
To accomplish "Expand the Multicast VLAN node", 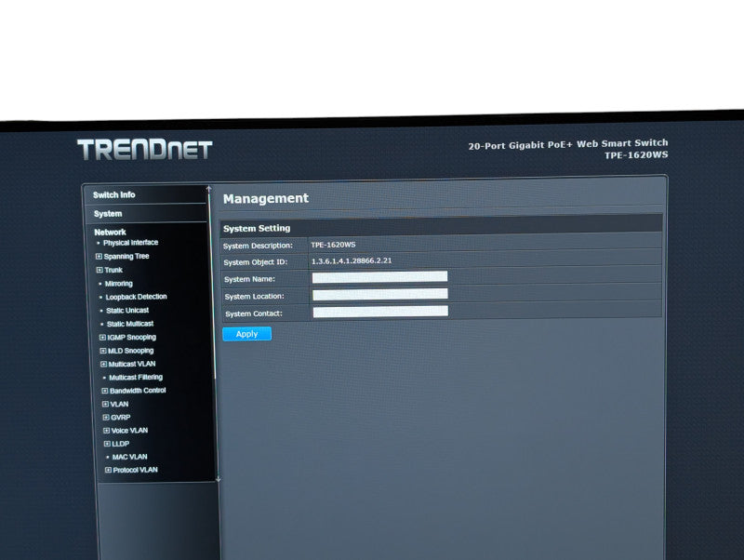I will (103, 364).
